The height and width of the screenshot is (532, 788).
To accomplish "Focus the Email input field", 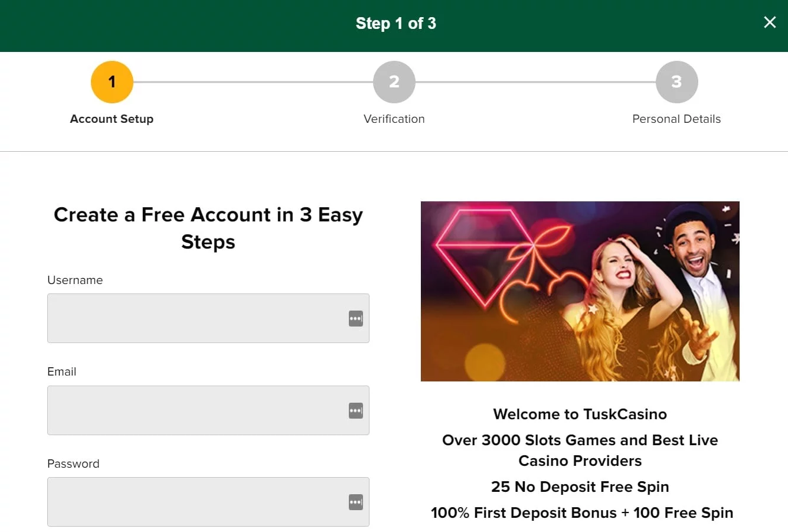I will 195,410.
